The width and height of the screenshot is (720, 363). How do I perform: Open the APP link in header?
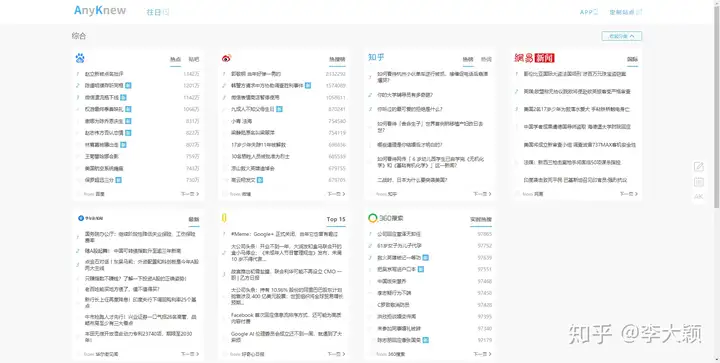pyautogui.click(x=589, y=12)
